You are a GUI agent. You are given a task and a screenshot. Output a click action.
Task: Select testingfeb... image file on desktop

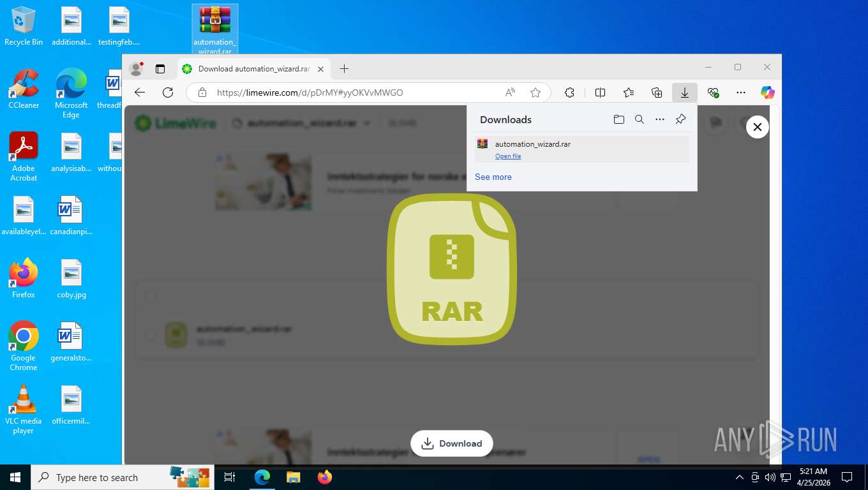click(119, 26)
